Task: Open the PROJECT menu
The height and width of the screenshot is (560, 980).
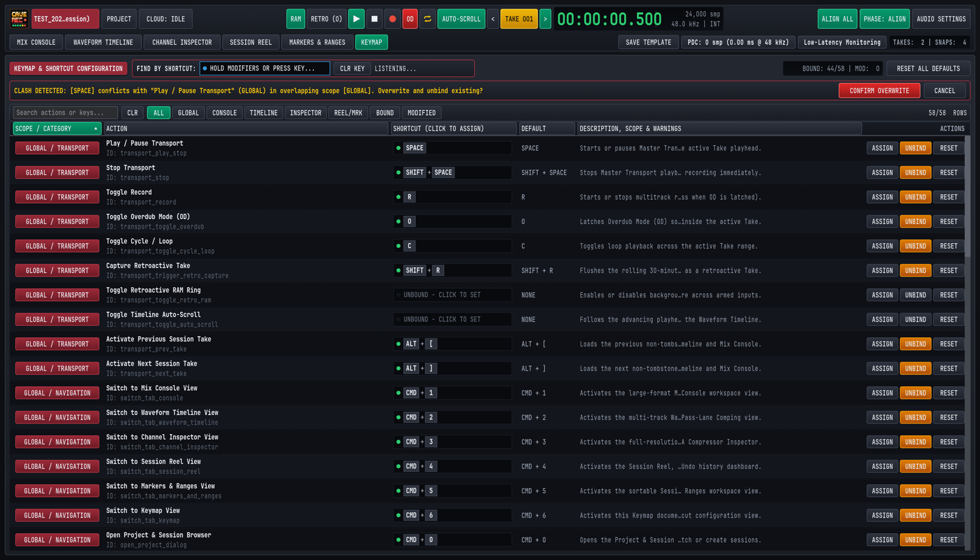Action: coord(119,19)
